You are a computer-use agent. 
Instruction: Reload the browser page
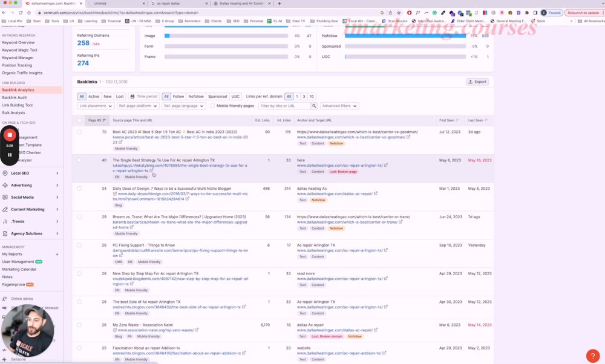(x=21, y=13)
